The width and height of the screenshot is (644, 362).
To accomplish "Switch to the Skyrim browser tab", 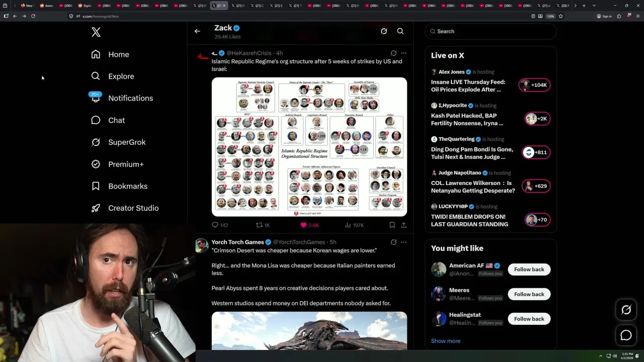I will pos(84,6).
